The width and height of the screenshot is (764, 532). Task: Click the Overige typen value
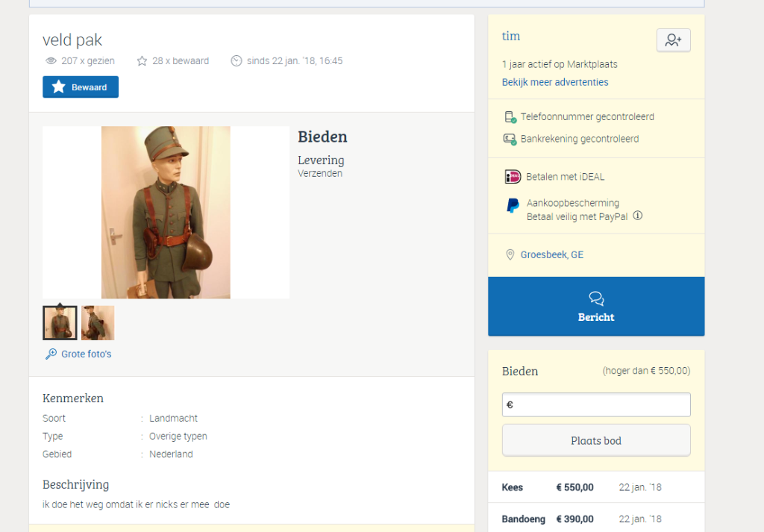[x=178, y=436]
